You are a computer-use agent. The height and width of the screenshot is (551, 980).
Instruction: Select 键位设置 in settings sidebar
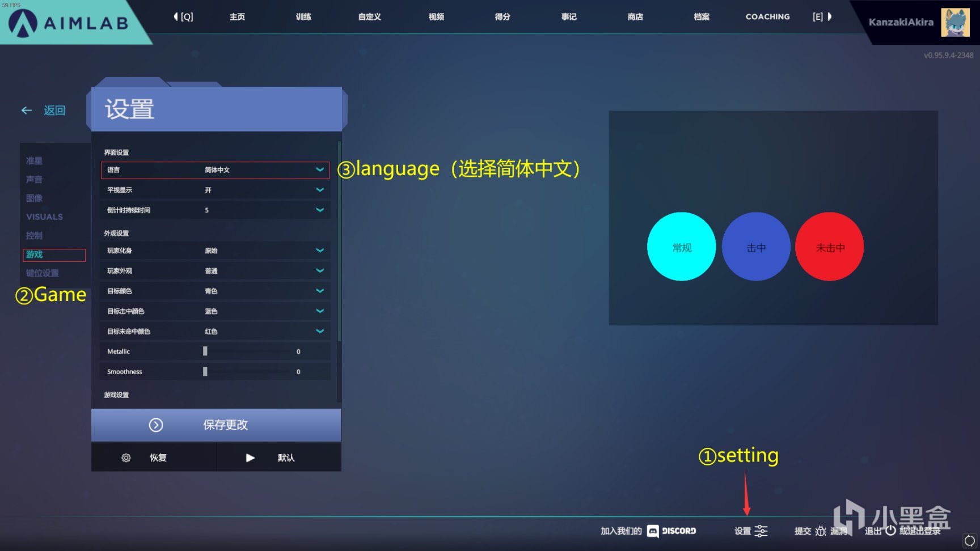pyautogui.click(x=42, y=273)
